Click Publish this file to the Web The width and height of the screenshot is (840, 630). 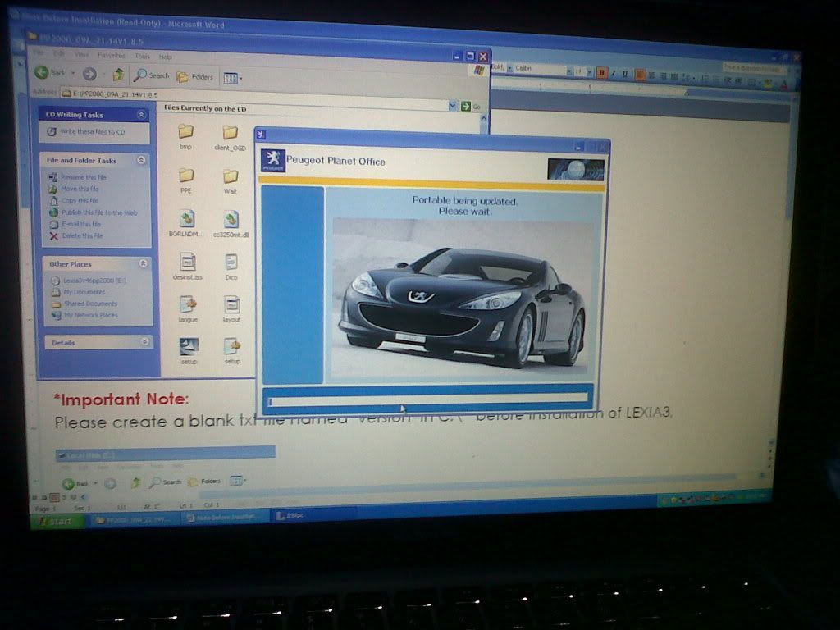coord(94,212)
